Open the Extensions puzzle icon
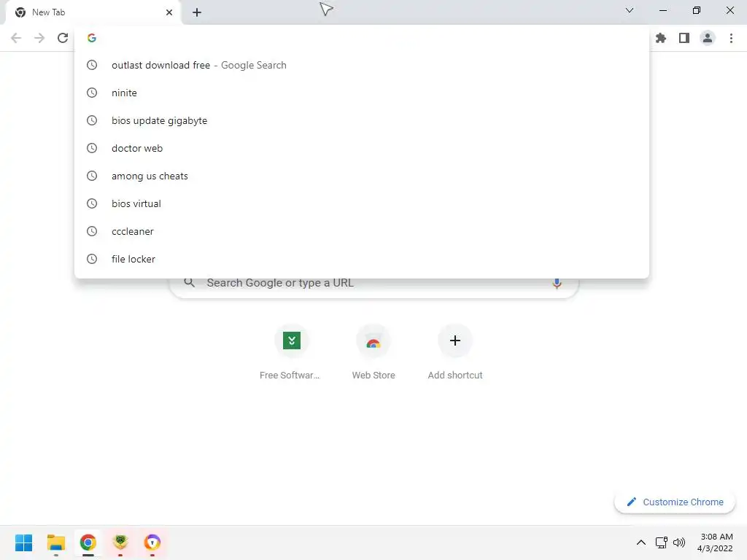747x560 pixels. (x=661, y=38)
